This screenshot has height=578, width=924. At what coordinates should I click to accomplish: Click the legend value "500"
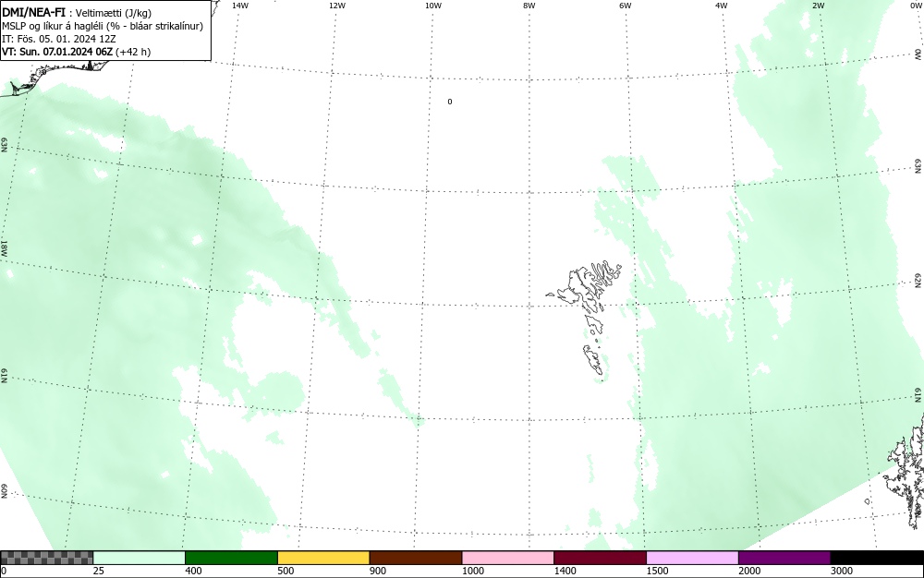pos(286,571)
